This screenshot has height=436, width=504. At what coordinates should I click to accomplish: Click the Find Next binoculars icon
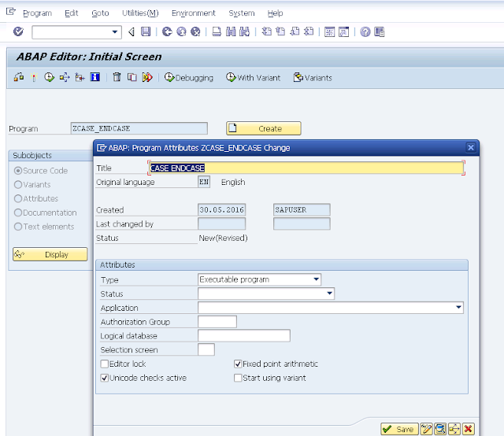244,31
